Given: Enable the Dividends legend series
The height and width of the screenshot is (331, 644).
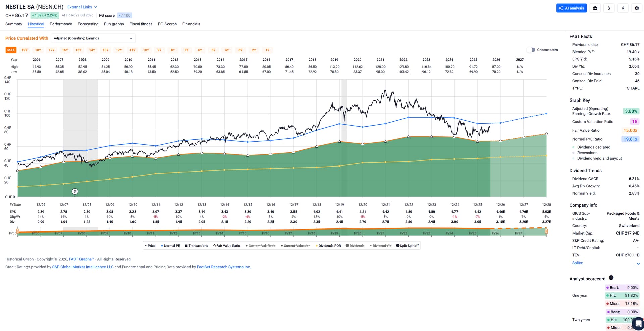Looking at the screenshot, I should pos(355,246).
